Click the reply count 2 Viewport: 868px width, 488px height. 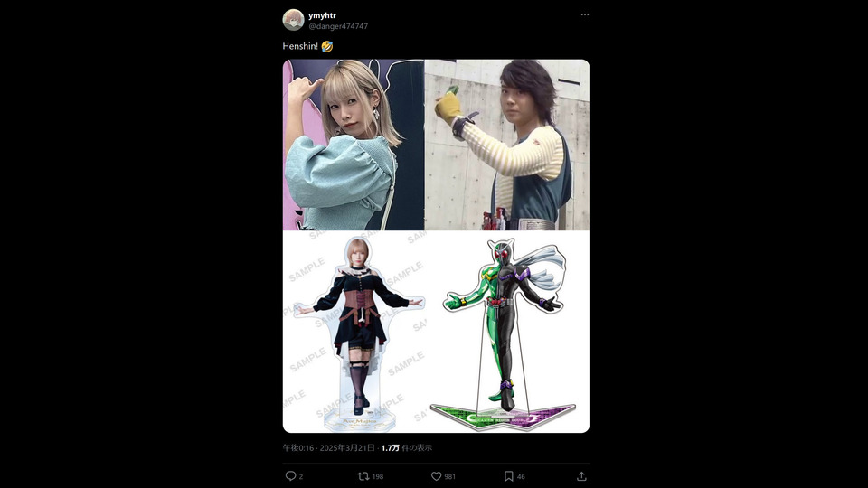tap(300, 476)
